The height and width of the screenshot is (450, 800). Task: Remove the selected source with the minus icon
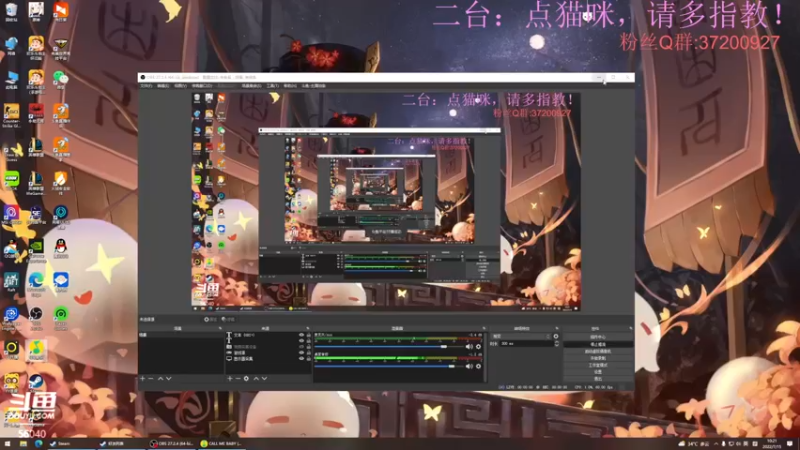(238, 379)
